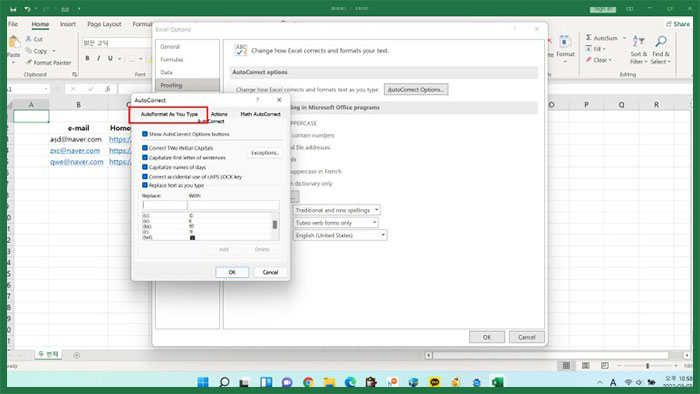Toggle Underline formatting
700x394 pixels.
110,58
